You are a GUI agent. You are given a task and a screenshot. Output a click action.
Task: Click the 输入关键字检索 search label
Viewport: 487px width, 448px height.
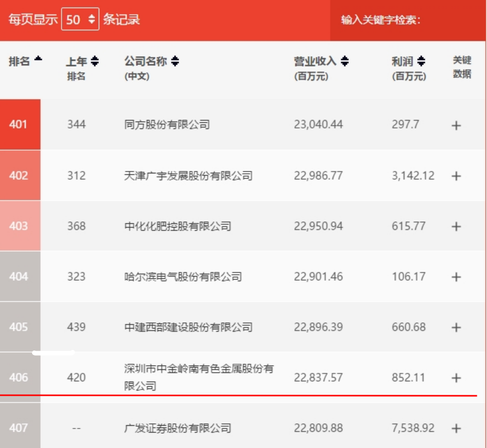click(x=381, y=20)
